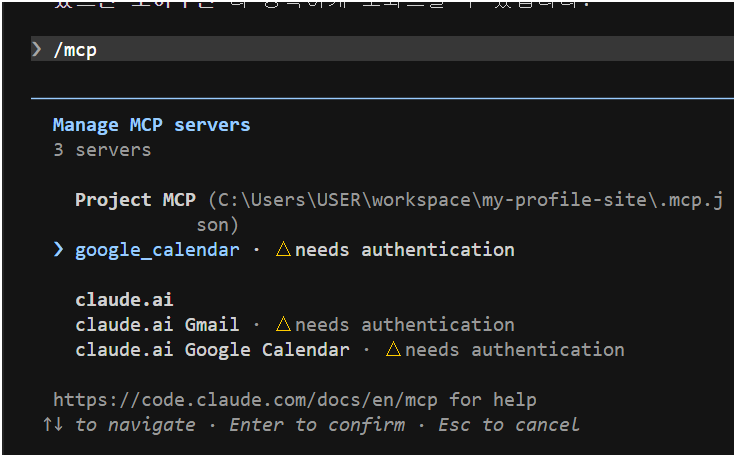
Task: Click the 'Enter to confirm' hint
Action: pos(317,425)
